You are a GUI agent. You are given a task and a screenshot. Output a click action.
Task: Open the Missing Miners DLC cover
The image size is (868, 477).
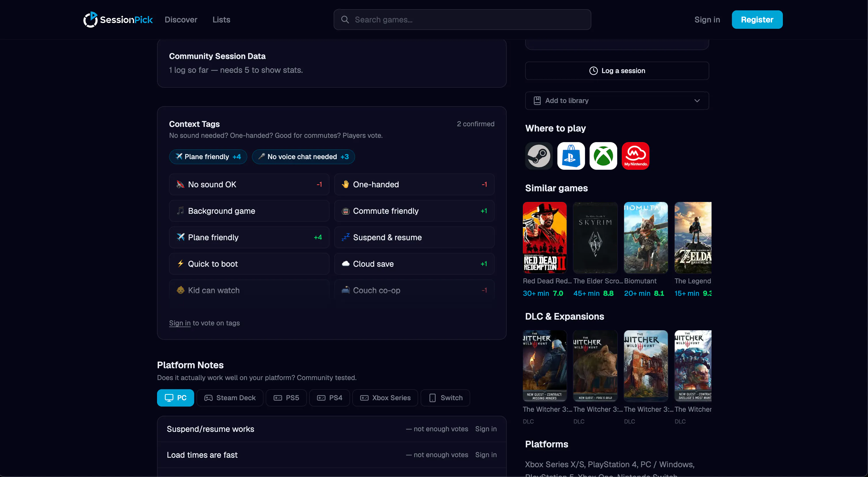point(544,366)
